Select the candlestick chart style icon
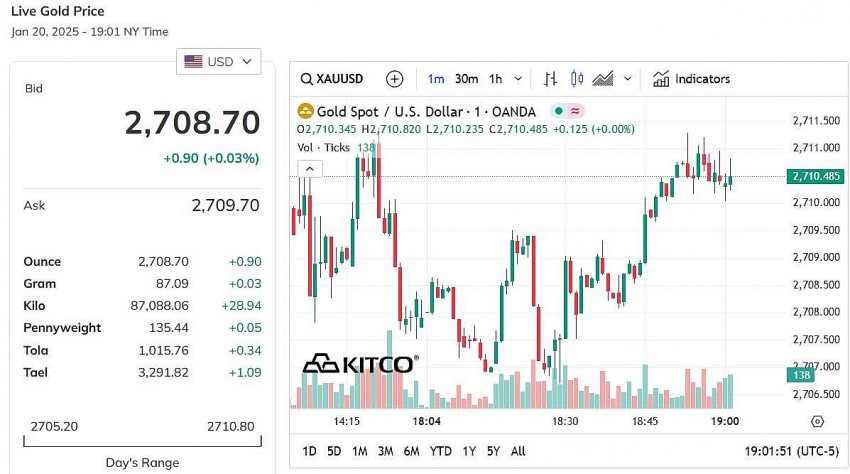Screen dimensions: 850x474 [576, 79]
